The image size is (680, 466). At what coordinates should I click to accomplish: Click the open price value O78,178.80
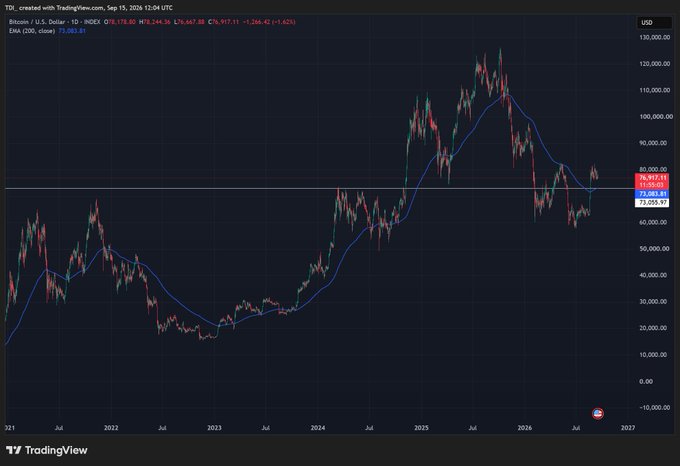(120, 22)
